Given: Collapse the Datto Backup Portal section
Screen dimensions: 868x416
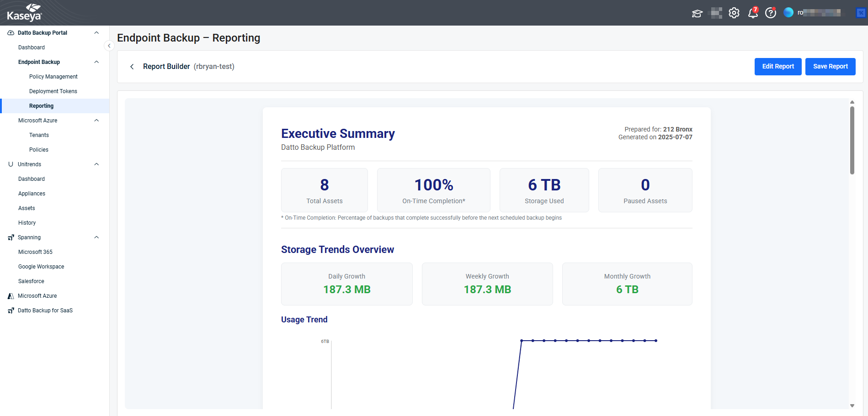Looking at the screenshot, I should pos(96,33).
